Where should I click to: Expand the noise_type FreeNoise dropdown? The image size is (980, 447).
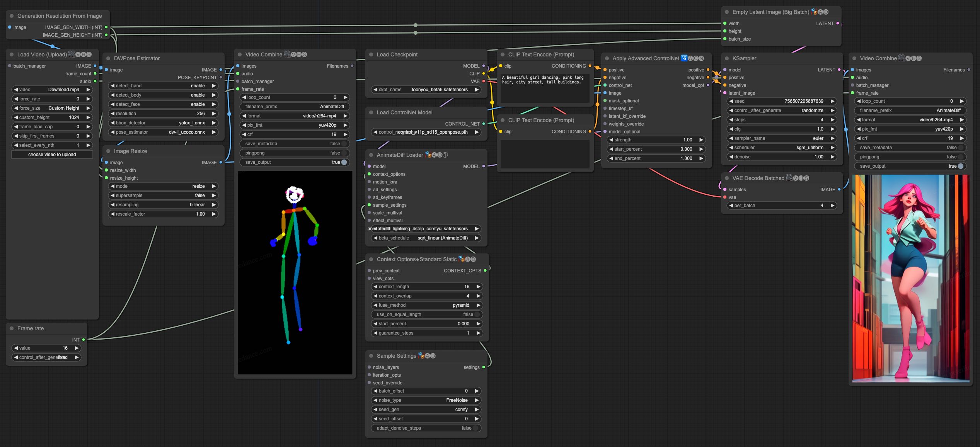pos(426,400)
